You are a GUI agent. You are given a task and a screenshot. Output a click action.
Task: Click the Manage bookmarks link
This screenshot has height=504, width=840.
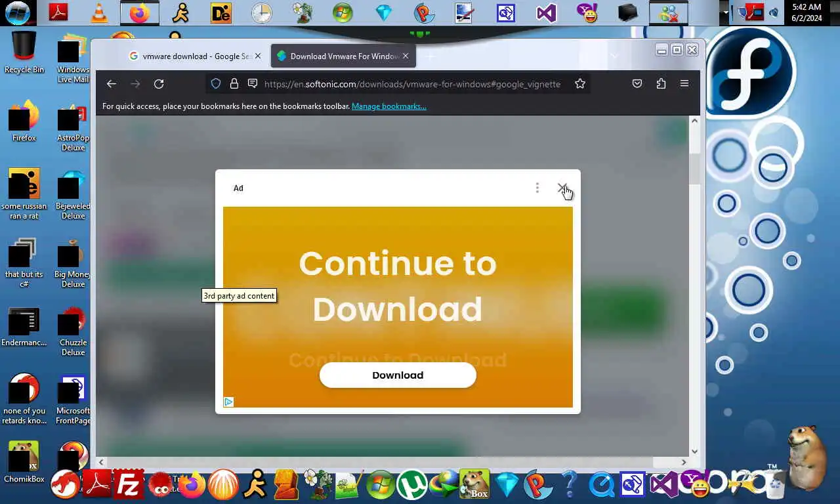pyautogui.click(x=389, y=106)
